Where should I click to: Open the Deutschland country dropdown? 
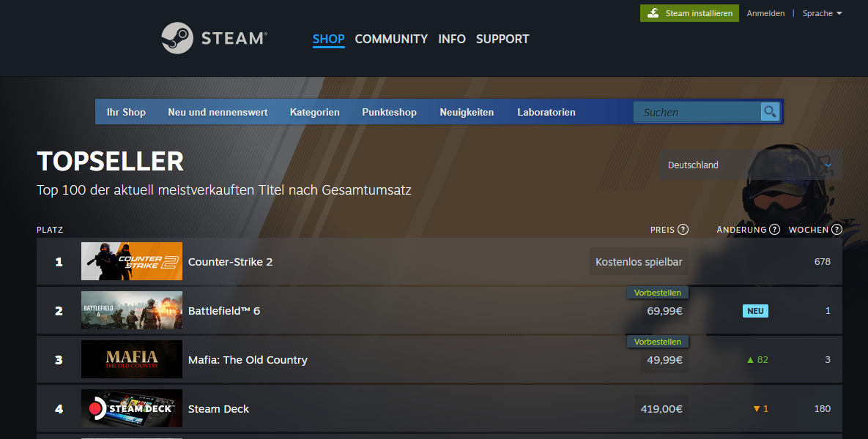pos(751,165)
